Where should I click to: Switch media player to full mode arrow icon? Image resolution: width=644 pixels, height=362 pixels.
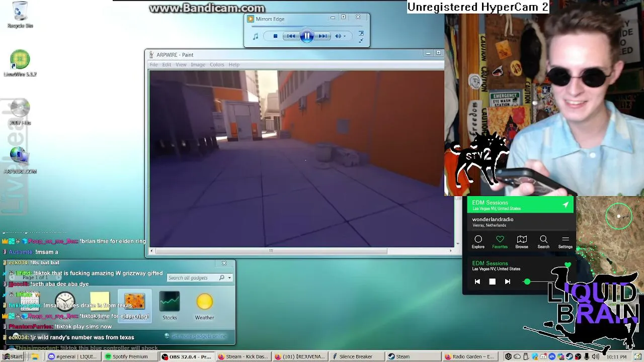coord(361,34)
